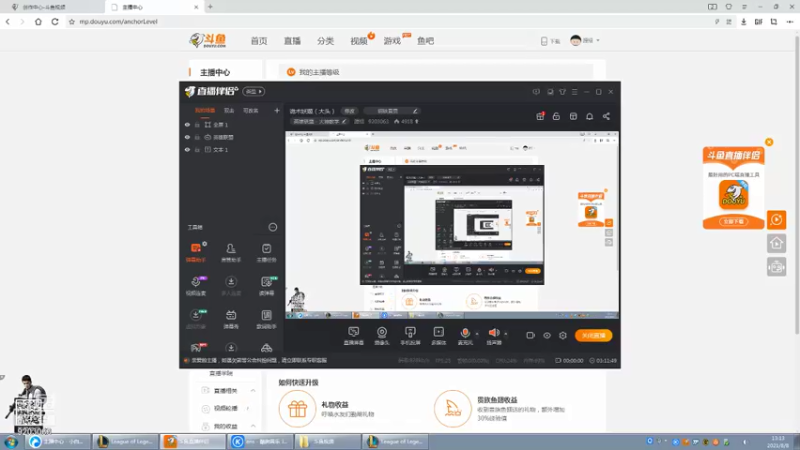
Task: Click the feedback chat icon in the title bar
Action: (536, 92)
